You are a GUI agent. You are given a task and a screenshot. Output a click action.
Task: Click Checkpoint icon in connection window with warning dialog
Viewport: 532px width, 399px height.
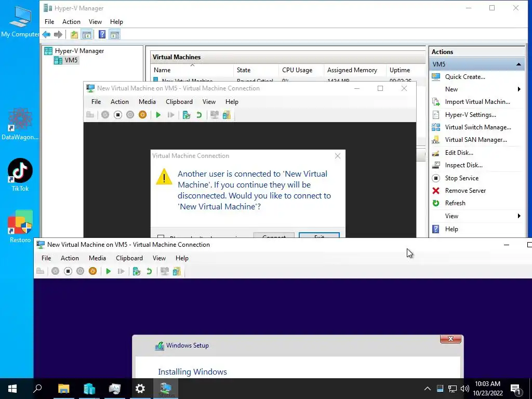click(x=187, y=115)
